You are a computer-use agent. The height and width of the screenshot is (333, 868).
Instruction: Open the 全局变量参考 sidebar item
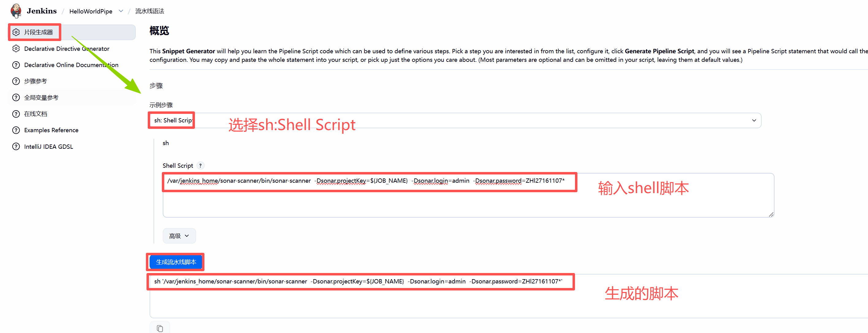coord(41,98)
